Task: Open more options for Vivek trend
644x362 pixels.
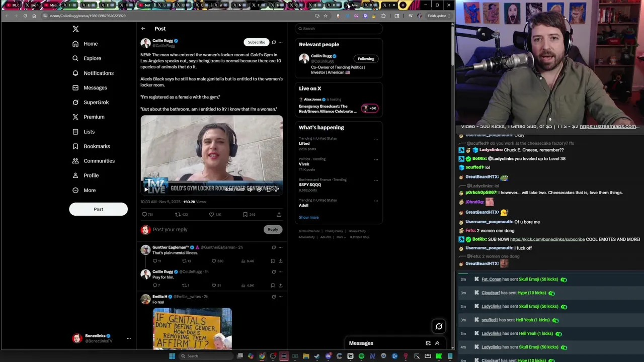Action: point(376,160)
